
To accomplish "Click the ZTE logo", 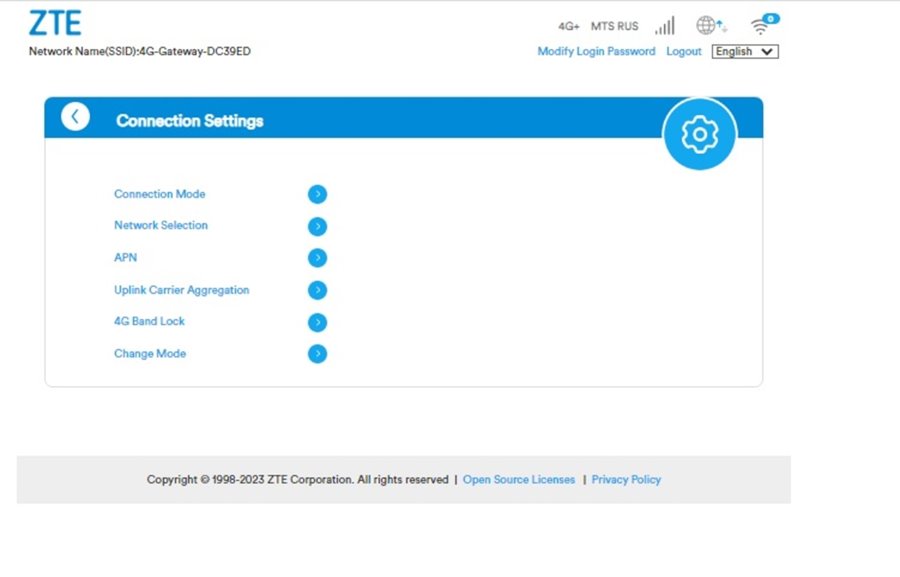I will pos(56,24).
